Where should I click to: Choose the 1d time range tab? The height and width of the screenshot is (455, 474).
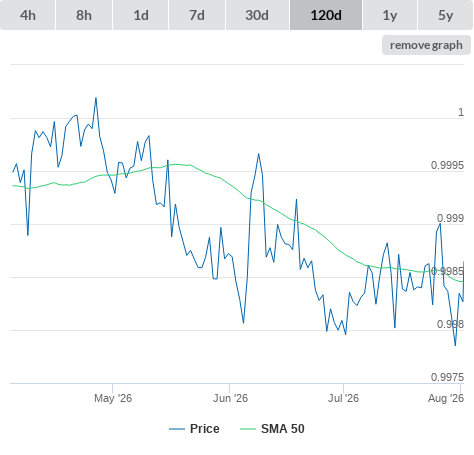point(141,15)
